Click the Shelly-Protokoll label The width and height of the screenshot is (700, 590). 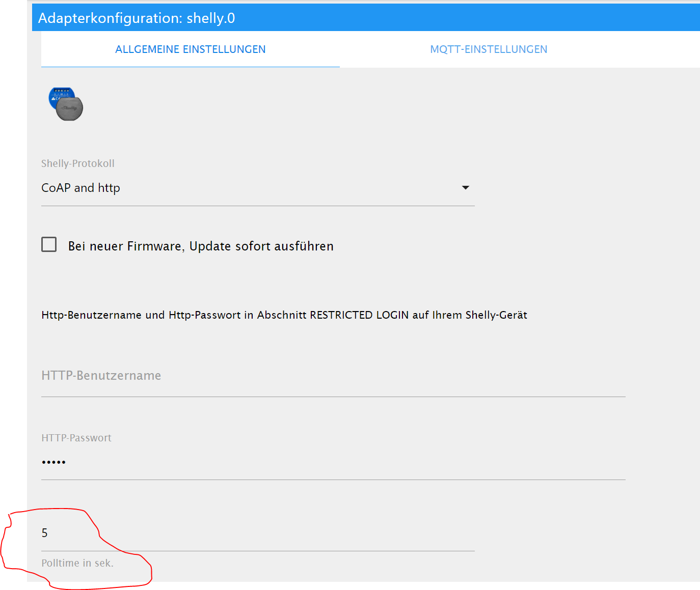click(78, 163)
